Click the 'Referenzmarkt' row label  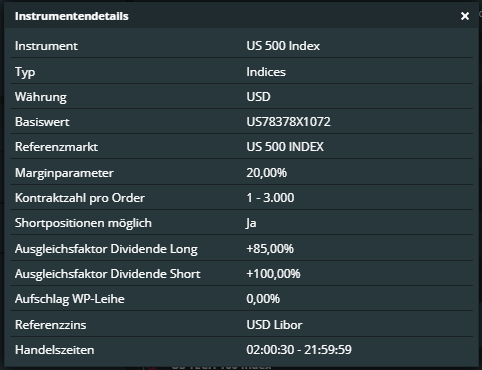[56, 147]
